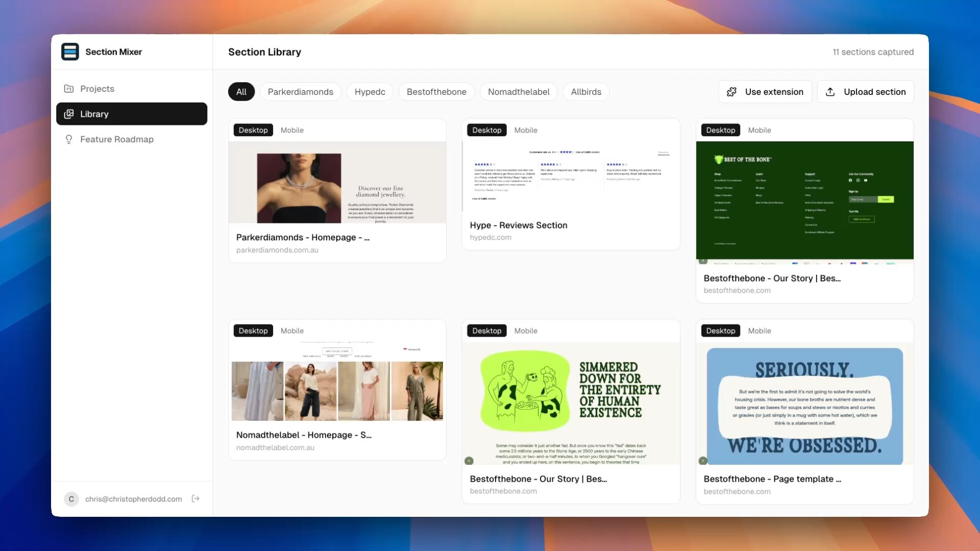The image size is (980, 551).
Task: Select Desktop on the Parkerdiamonds card
Action: click(253, 130)
